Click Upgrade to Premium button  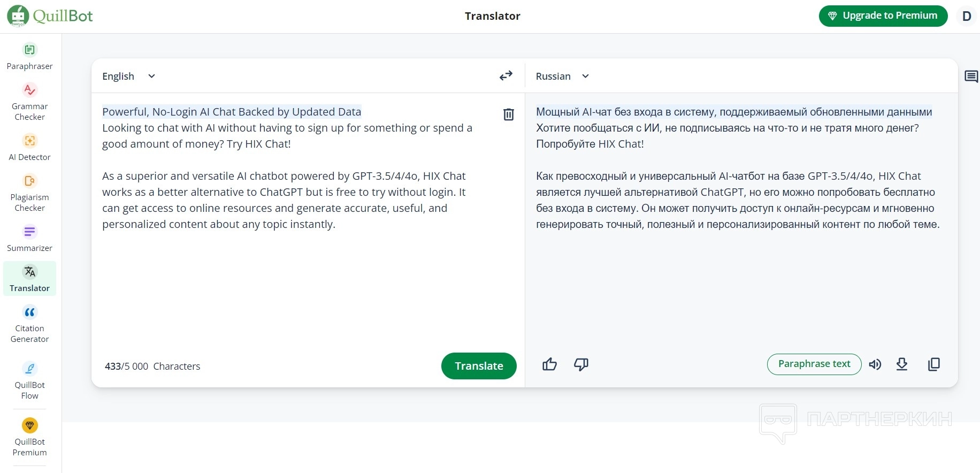[x=883, y=16]
